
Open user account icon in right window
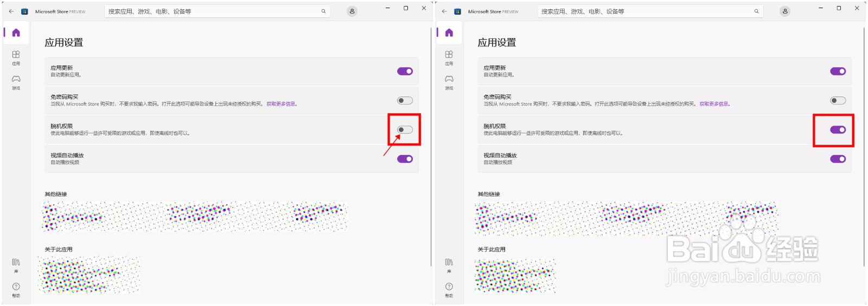[x=785, y=11]
